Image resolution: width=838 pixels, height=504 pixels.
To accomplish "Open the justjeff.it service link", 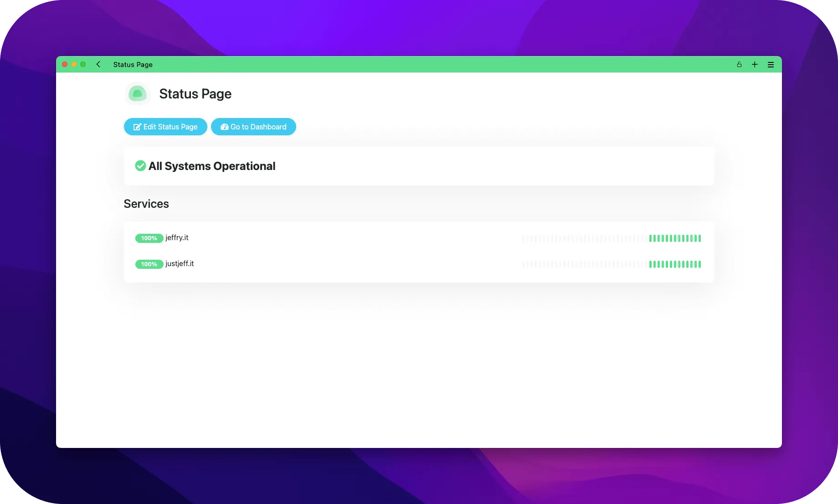I will tap(179, 264).
